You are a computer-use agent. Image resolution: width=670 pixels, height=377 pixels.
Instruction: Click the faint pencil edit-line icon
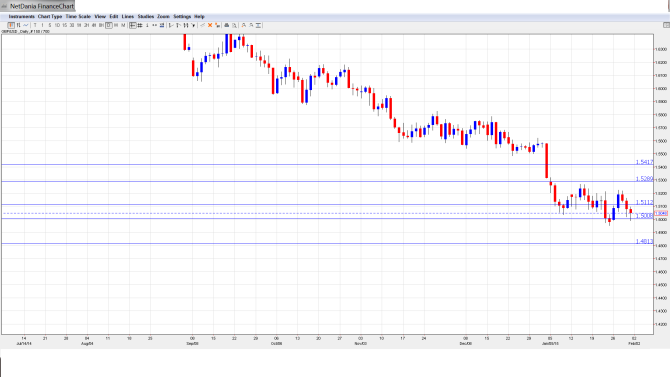coord(203,25)
